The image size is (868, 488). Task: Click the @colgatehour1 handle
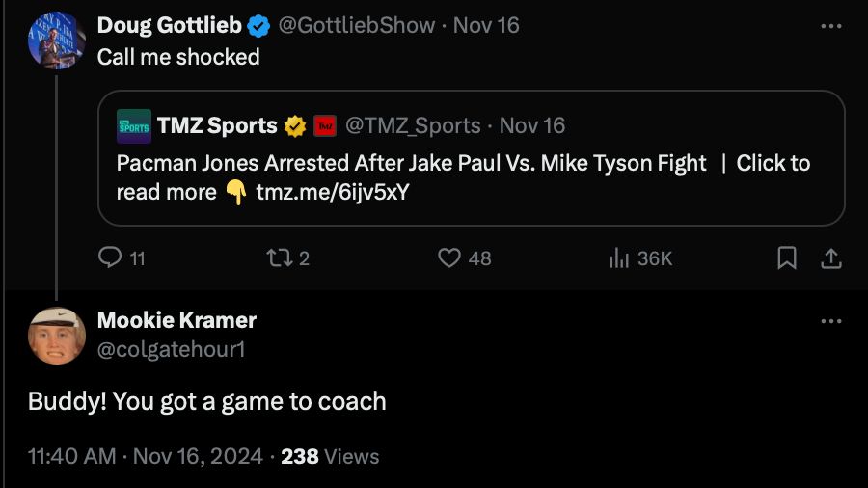[172, 349]
